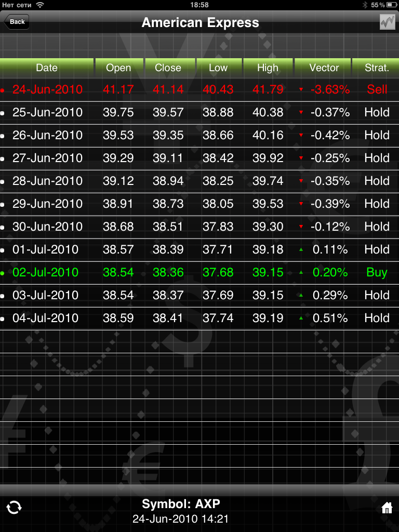
Task: Tap the green up arrow beside 0.11%
Action: (301, 249)
